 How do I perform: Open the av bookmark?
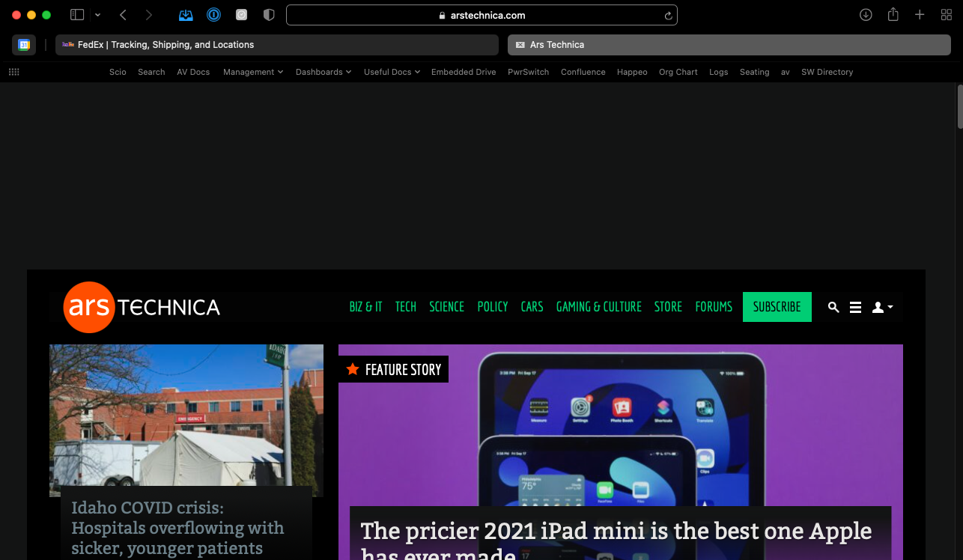coord(785,72)
